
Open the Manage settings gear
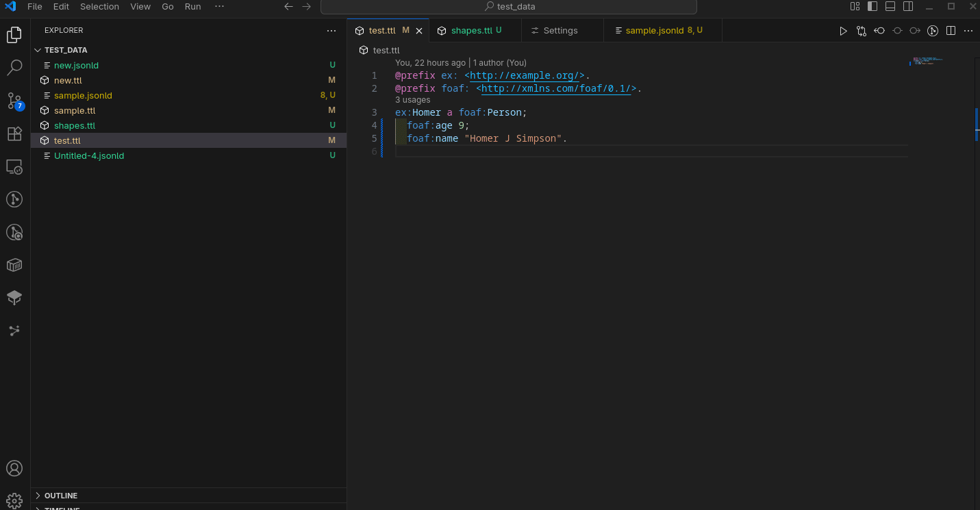coord(14,500)
